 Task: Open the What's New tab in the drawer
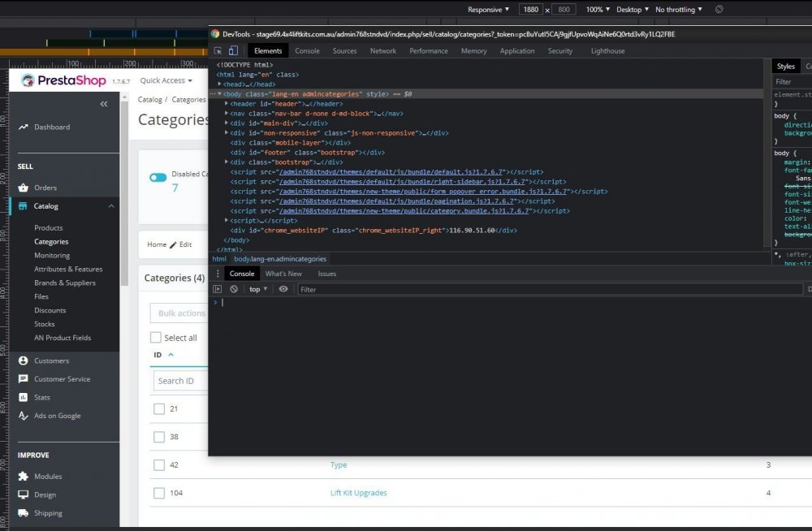click(283, 273)
